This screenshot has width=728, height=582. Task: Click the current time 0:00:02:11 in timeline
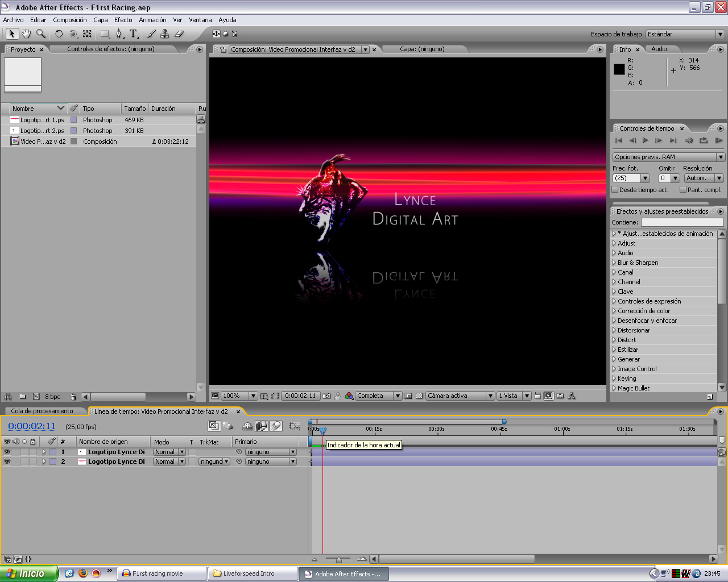[32, 426]
